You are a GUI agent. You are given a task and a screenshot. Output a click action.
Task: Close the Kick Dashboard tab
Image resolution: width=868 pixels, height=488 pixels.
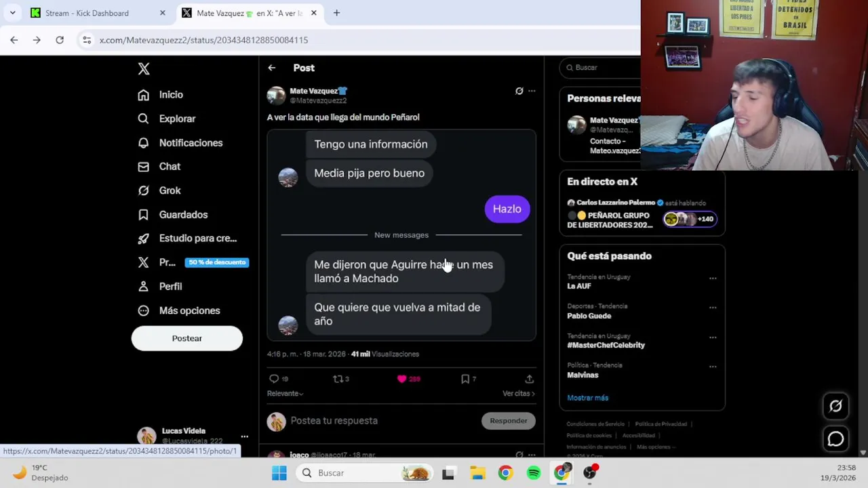162,13
